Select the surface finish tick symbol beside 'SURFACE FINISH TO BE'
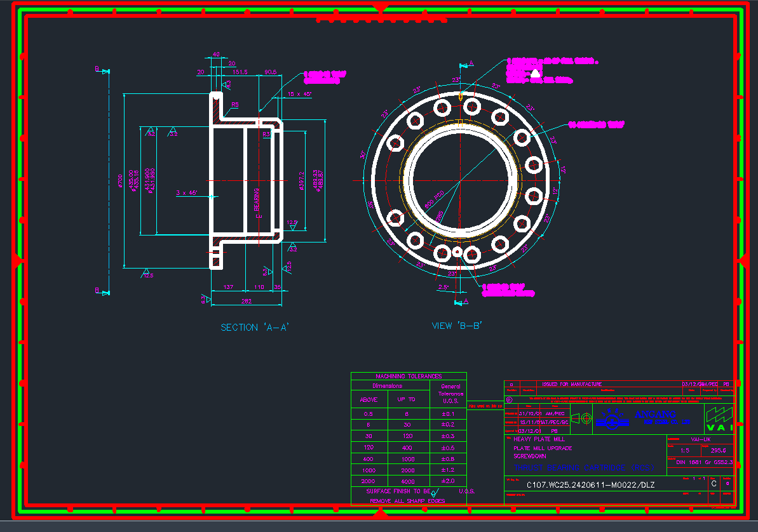 tap(434, 493)
